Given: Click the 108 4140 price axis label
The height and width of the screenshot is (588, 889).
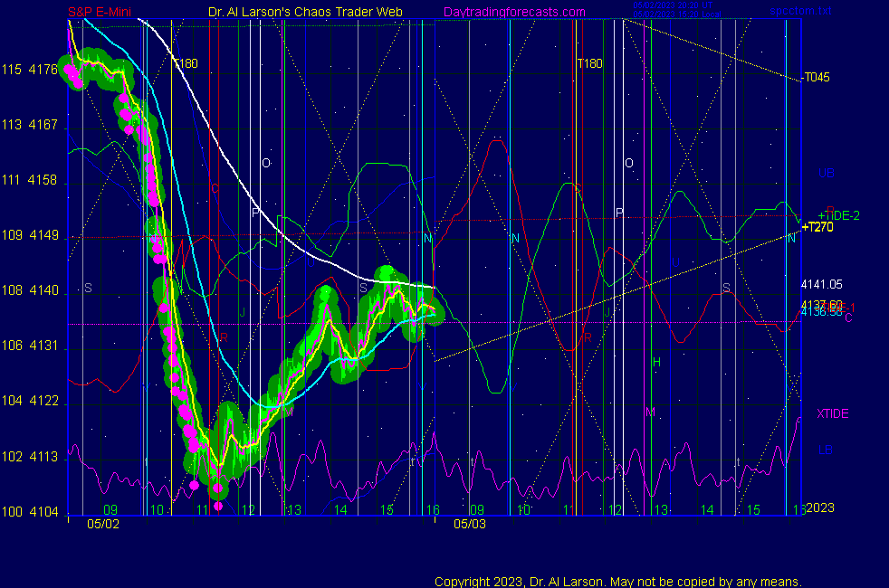Looking at the screenshot, I should [x=29, y=291].
